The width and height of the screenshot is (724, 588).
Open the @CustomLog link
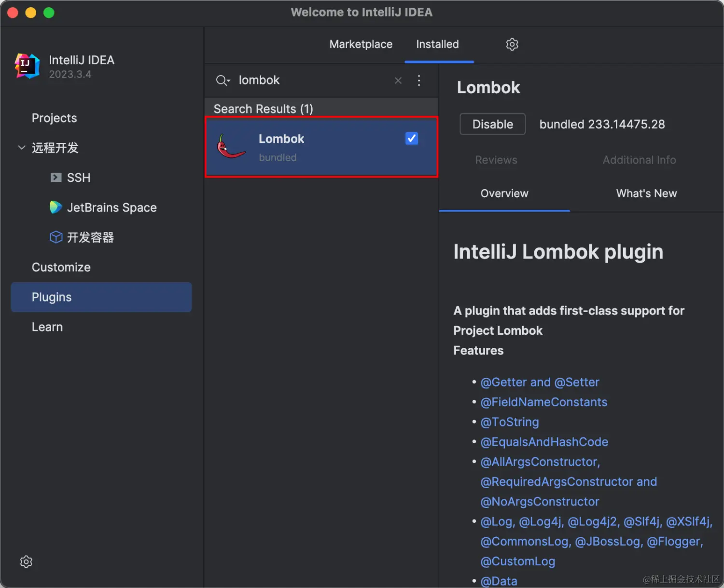coord(518,561)
